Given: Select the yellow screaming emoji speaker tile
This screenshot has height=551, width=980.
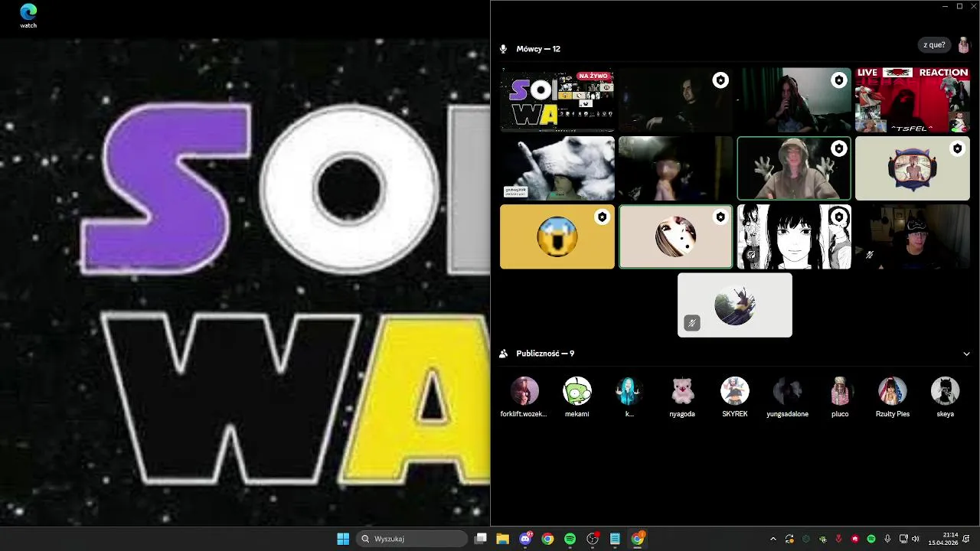Looking at the screenshot, I should (557, 236).
